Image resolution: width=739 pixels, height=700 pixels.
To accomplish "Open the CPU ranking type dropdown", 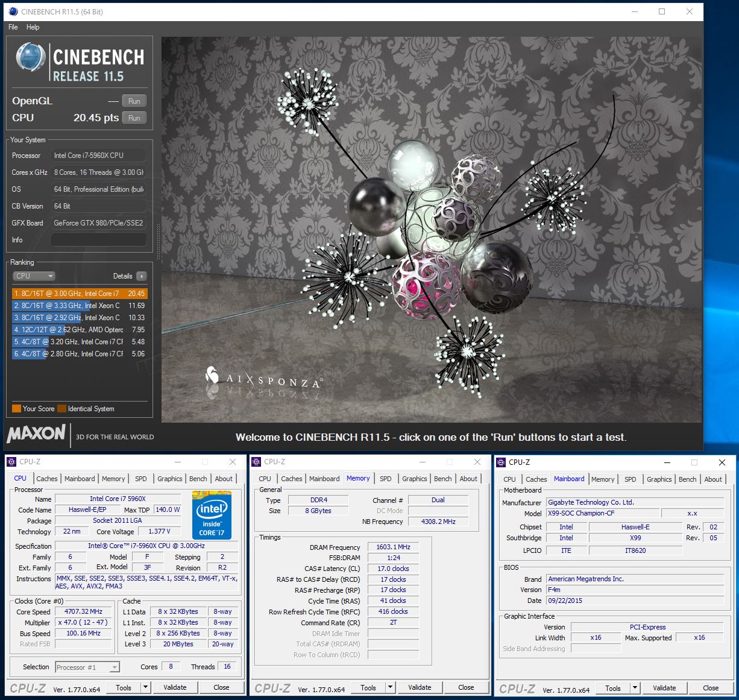I will pyautogui.click(x=34, y=276).
